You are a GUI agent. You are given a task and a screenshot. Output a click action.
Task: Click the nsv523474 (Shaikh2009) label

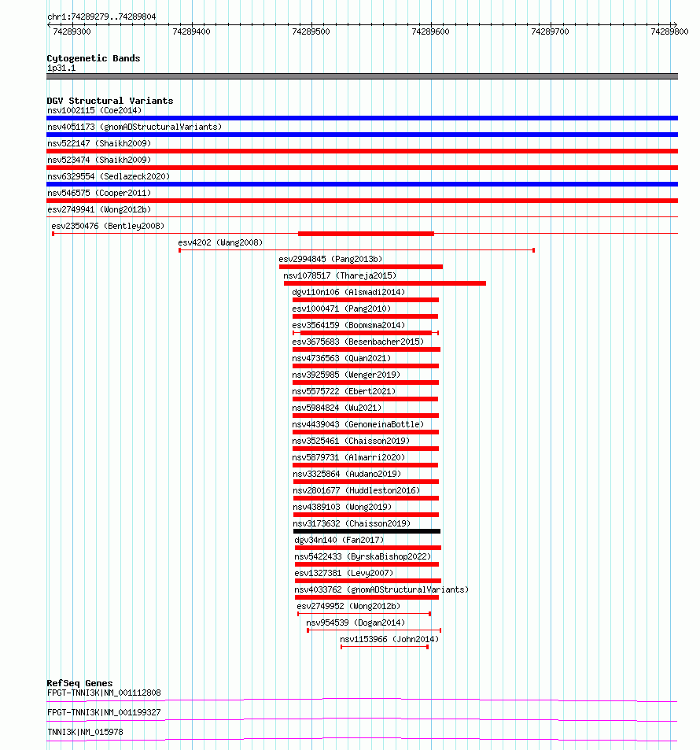click(99, 160)
